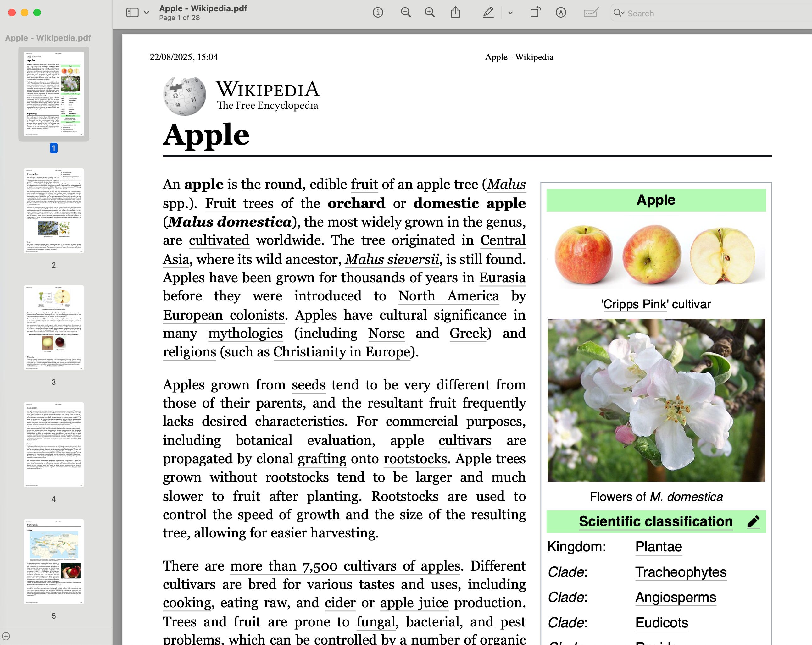Follow the 'rootstocks' hyperlink
Screen dimensions: 812x645
(415, 459)
